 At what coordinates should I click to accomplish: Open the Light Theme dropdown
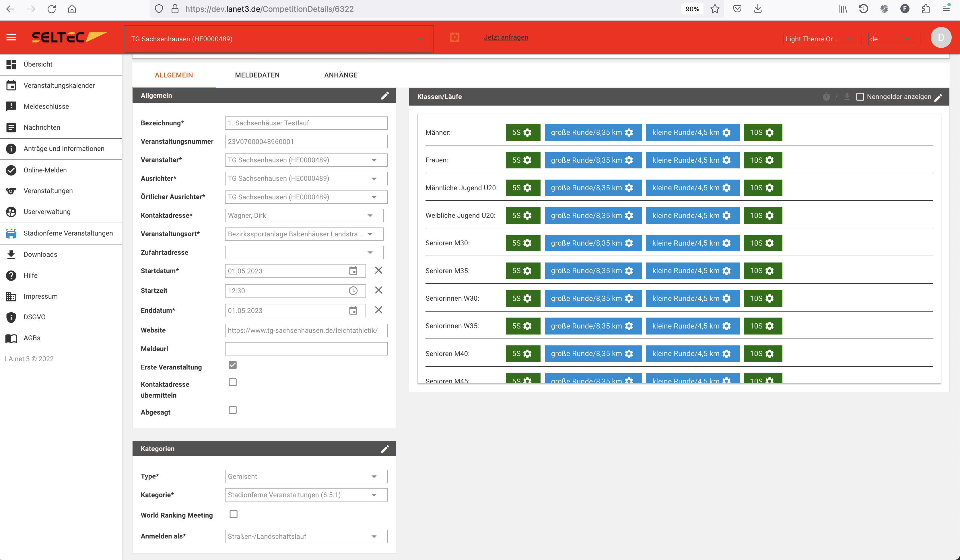pyautogui.click(x=822, y=39)
